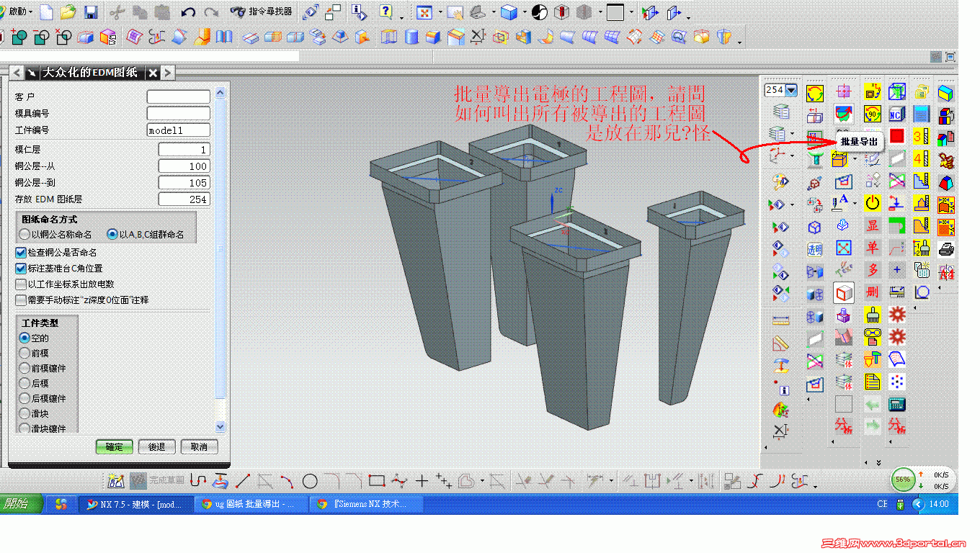Click the red 显 icon
This screenshot has width=980, height=553.
click(873, 225)
